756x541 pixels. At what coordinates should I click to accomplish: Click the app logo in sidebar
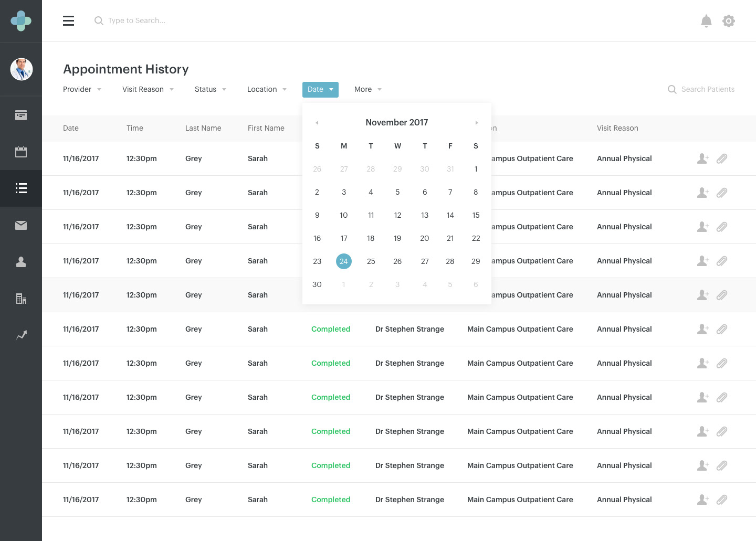(21, 21)
